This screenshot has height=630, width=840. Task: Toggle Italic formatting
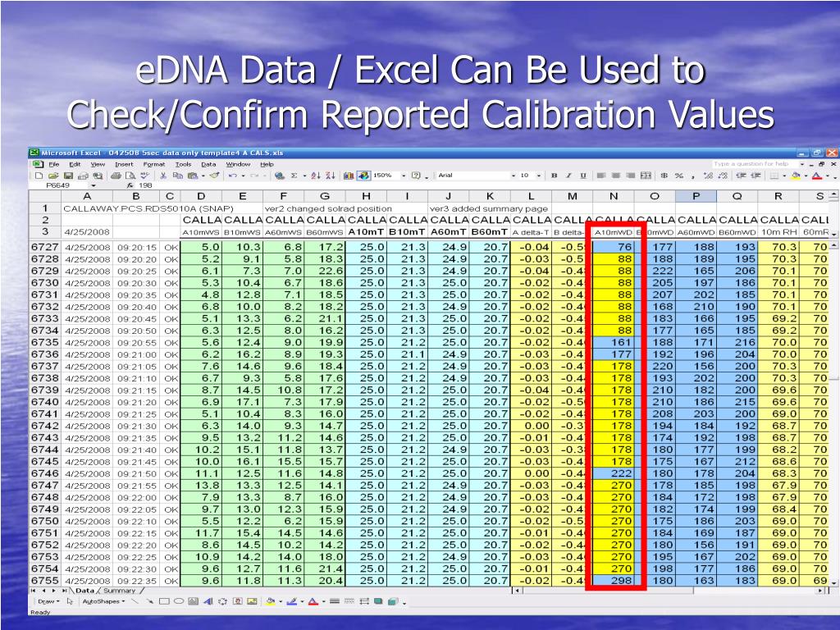[x=569, y=176]
